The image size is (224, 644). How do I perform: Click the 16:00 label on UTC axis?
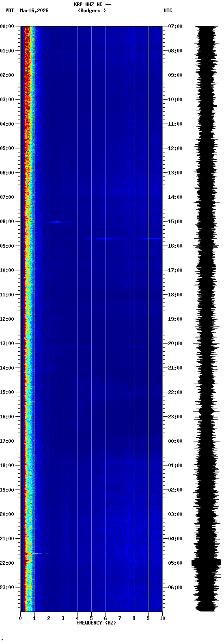tap(175, 246)
